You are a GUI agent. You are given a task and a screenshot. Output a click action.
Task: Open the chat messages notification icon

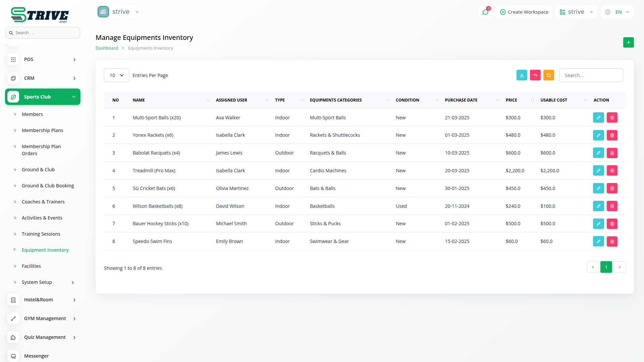click(485, 12)
